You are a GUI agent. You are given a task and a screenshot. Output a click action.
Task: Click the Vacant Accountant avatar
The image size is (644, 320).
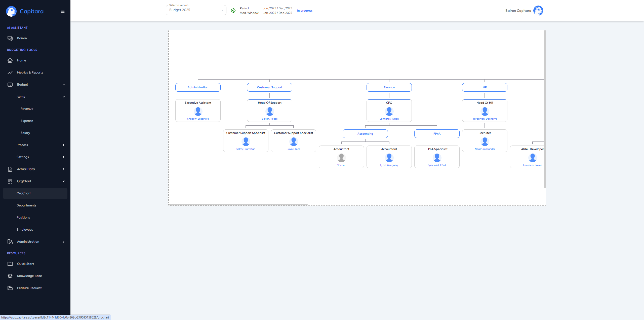coord(341,158)
